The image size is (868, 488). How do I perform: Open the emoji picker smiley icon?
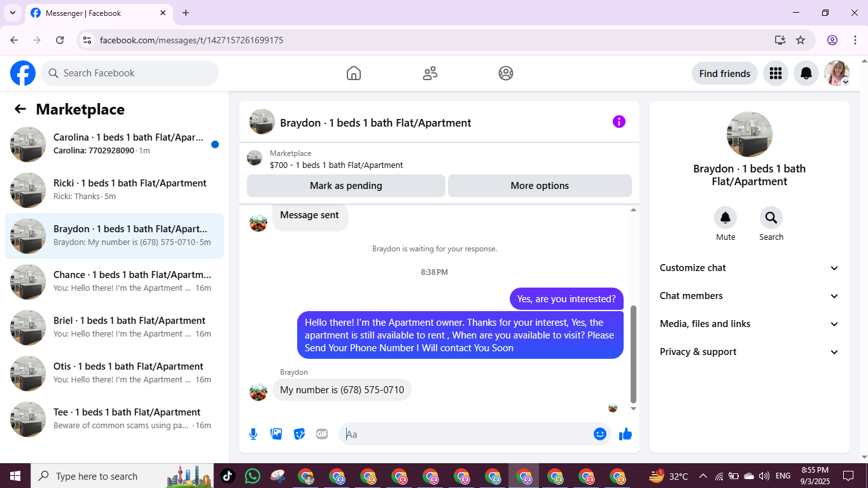pos(599,434)
